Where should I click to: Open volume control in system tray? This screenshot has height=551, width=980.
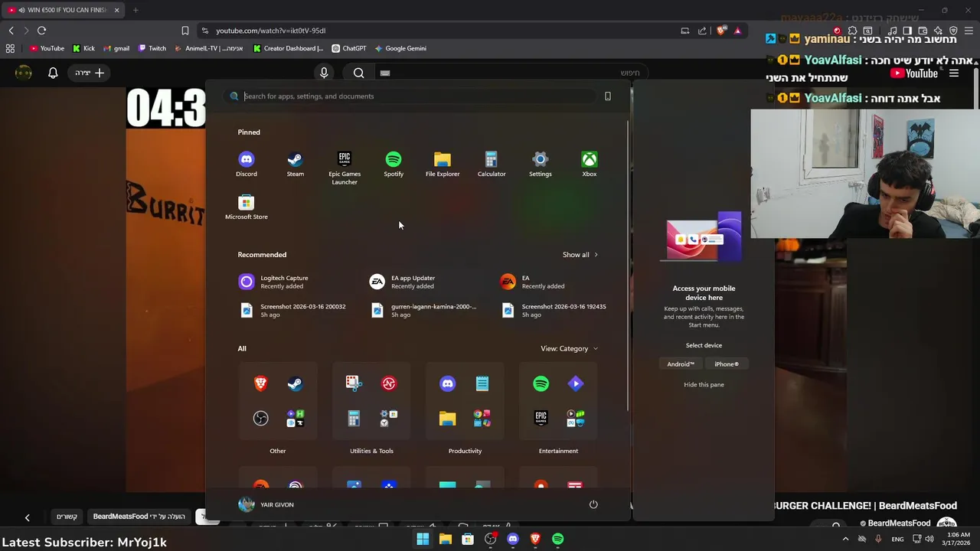pyautogui.click(x=929, y=539)
